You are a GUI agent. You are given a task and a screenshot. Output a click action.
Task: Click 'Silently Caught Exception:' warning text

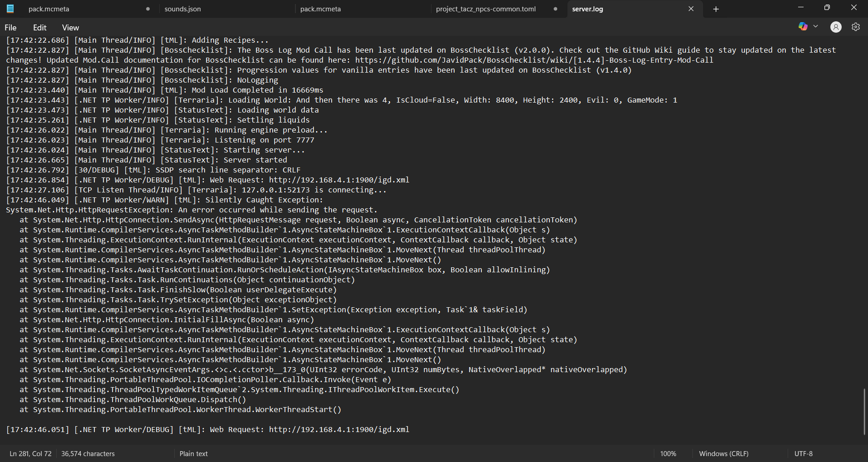(264, 200)
